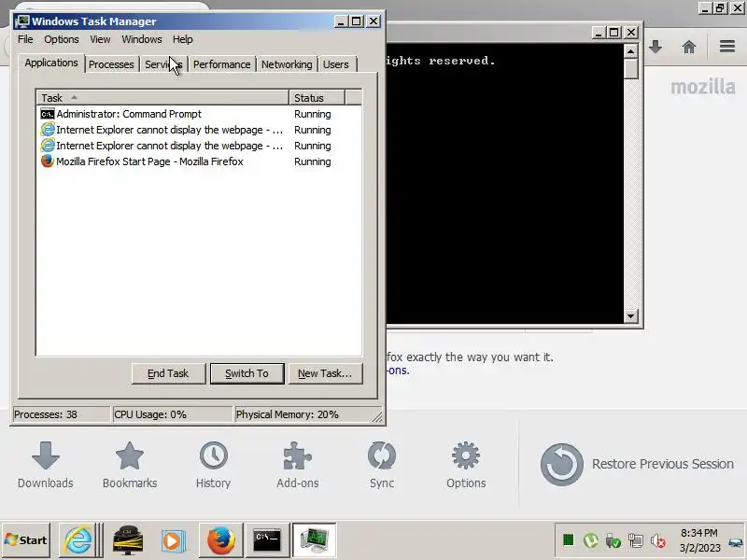
Task: Open Task Manager Windows menu
Action: coord(142,39)
